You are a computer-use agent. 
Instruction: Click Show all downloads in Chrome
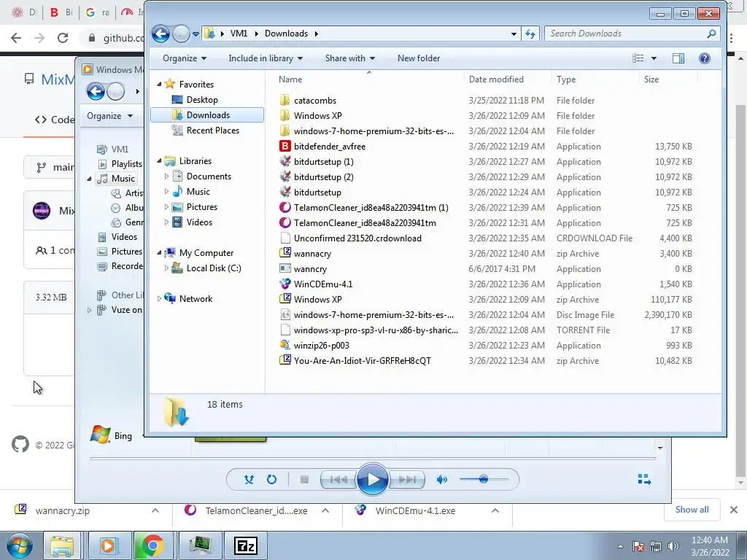click(692, 510)
